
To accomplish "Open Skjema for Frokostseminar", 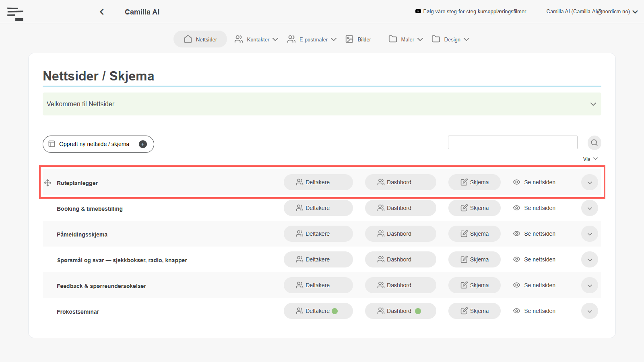I will pyautogui.click(x=475, y=311).
